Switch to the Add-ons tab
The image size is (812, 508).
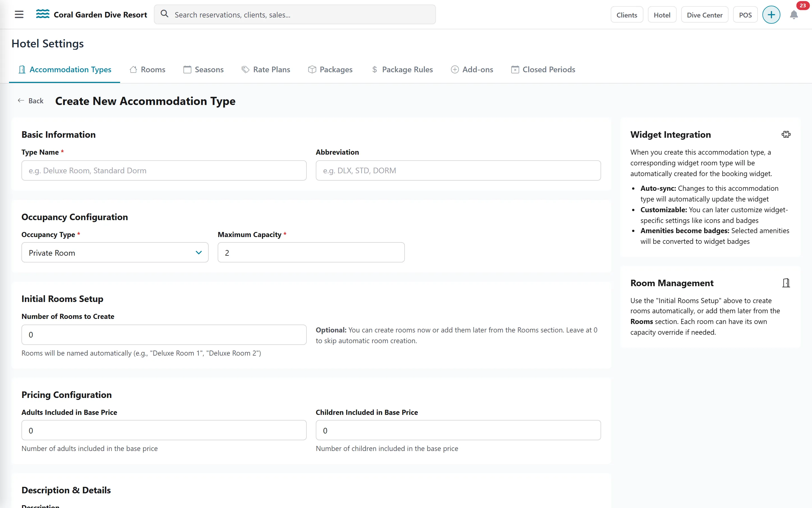coord(472,69)
